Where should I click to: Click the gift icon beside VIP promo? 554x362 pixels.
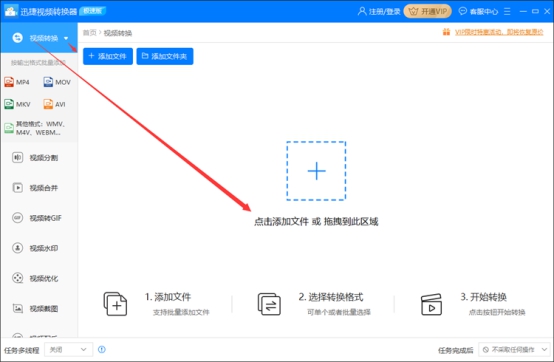(x=446, y=32)
